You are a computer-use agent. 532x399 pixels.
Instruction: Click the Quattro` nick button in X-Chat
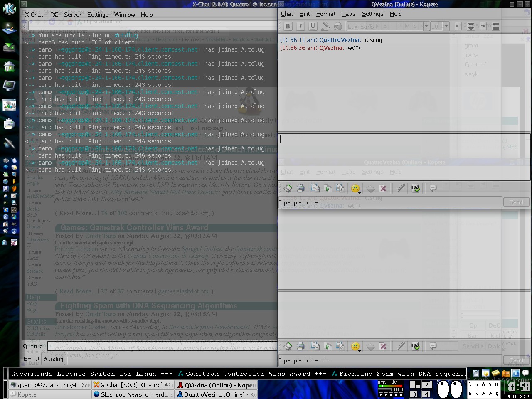34,346
